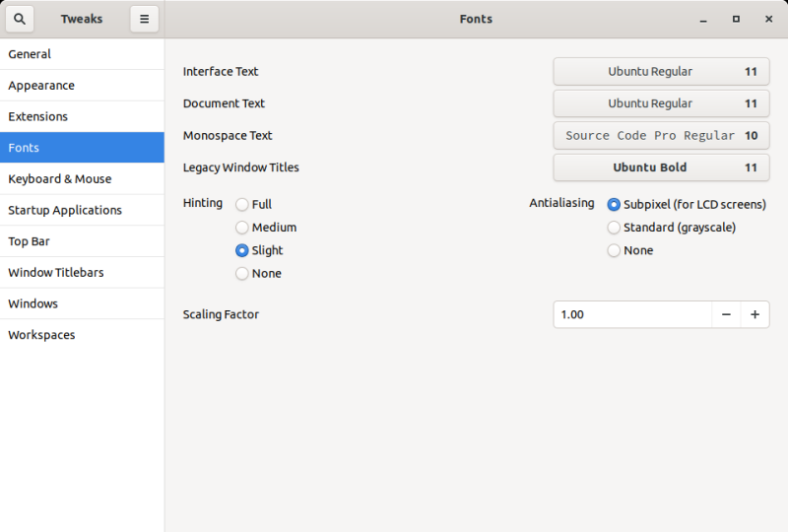Go to Appearance section in sidebar
This screenshot has height=532, width=788.
point(82,86)
